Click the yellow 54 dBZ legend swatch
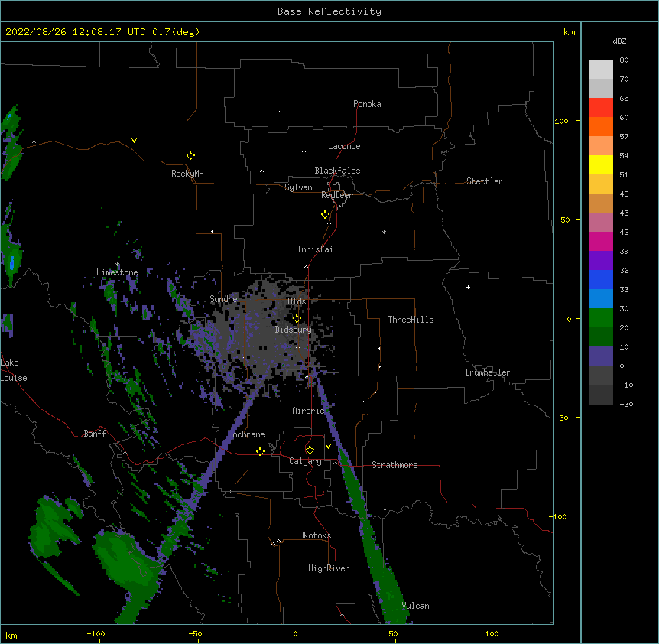 [601, 164]
